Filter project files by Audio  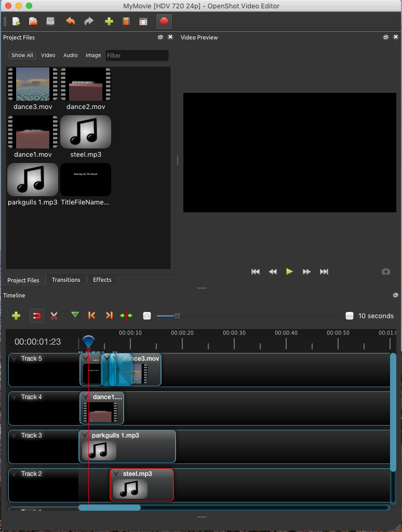71,56
